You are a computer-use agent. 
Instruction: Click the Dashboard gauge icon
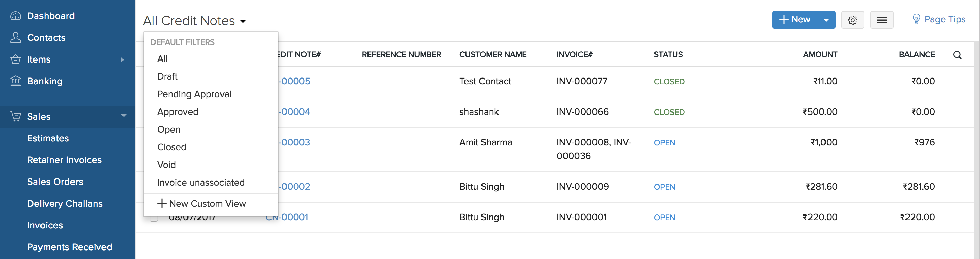coord(16,16)
